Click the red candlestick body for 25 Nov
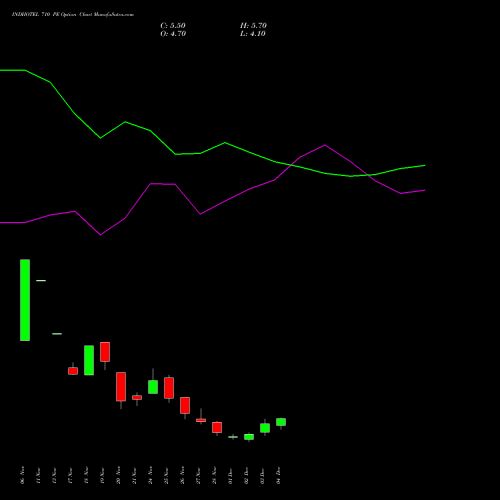Image resolution: width=500 pixels, height=500 pixels. [169, 388]
